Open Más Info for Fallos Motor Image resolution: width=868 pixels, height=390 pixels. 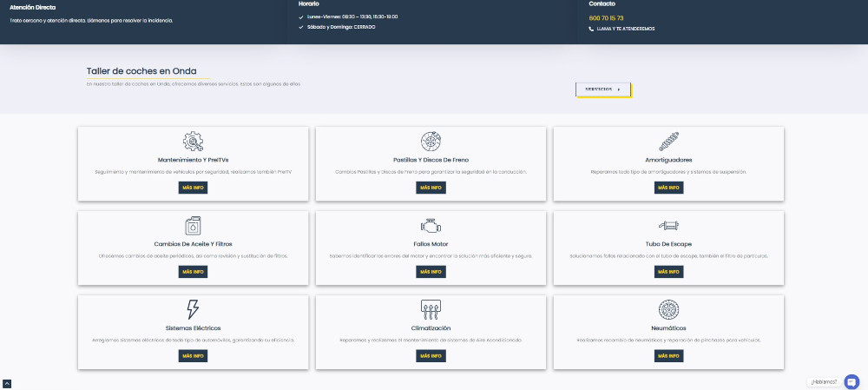click(x=431, y=272)
